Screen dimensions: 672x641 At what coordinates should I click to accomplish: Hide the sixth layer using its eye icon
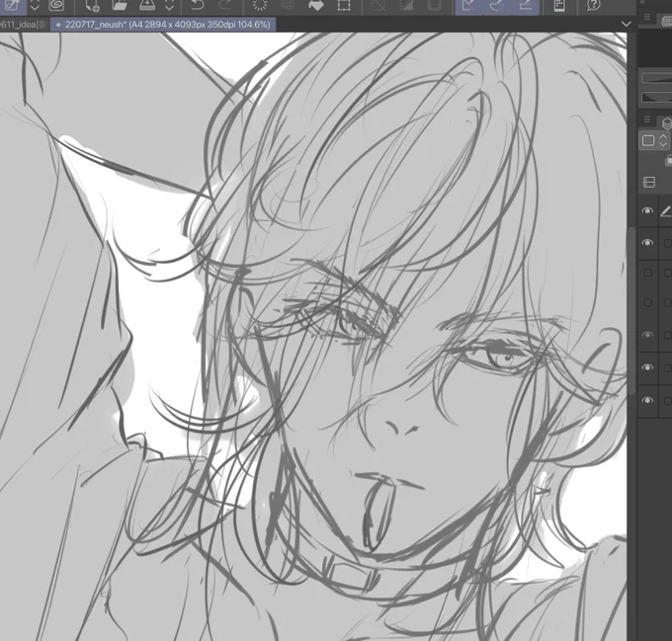[647, 367]
